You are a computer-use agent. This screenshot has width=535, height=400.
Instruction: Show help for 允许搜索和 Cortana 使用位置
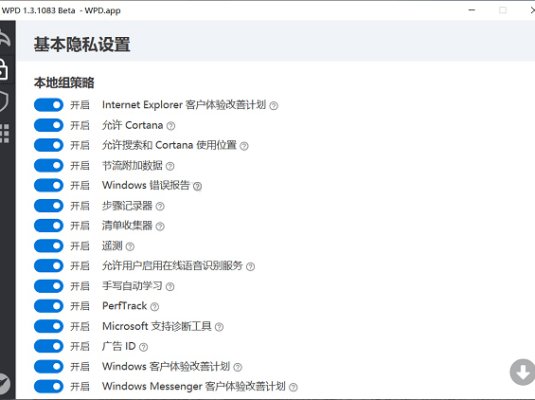coord(244,146)
